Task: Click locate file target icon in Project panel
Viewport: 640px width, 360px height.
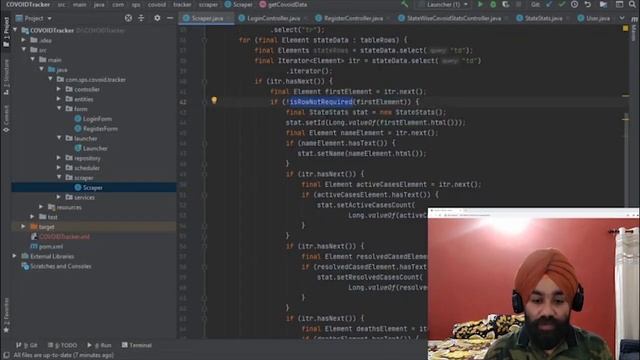Action: coord(128,18)
